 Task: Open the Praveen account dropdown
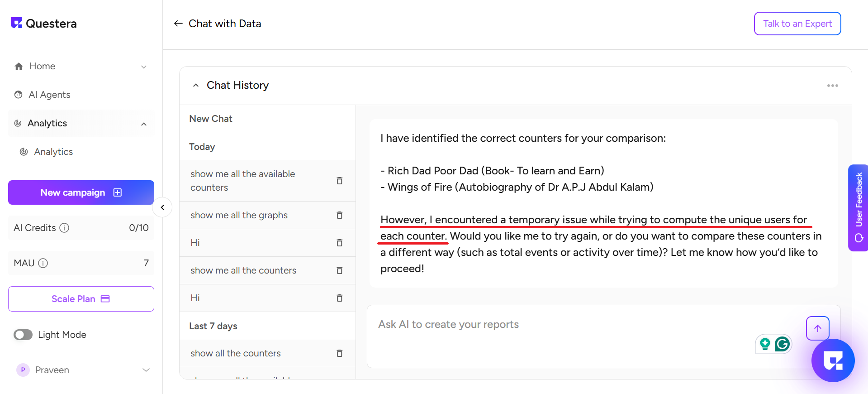146,370
